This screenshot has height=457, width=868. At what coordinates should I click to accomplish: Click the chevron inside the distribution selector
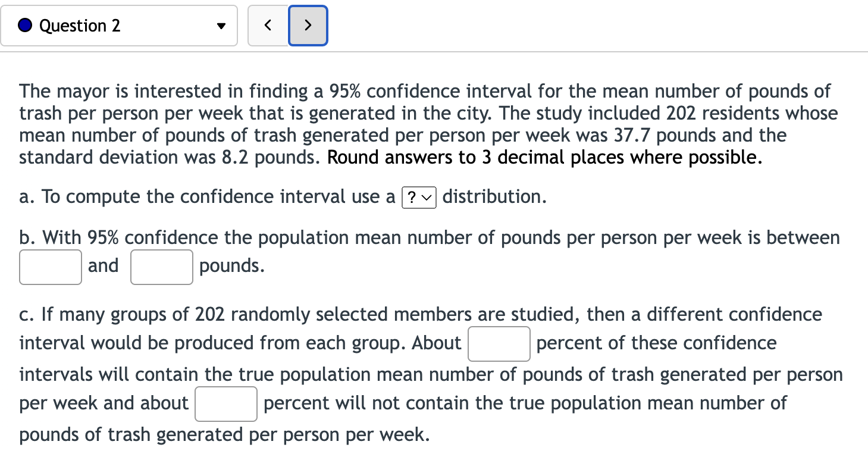click(x=427, y=196)
